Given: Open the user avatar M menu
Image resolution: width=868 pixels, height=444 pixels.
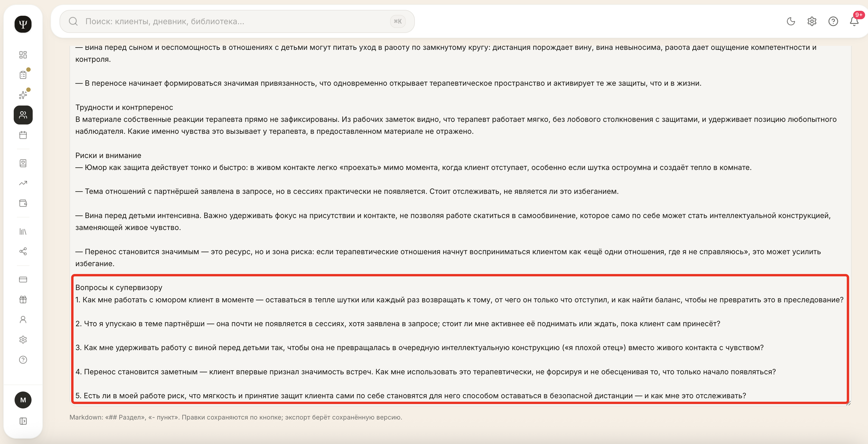Looking at the screenshot, I should pyautogui.click(x=23, y=400).
